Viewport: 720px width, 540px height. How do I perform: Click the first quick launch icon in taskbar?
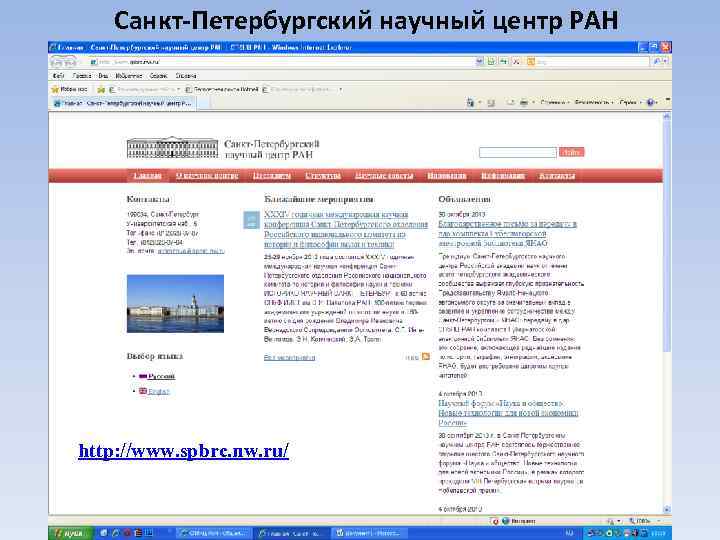[104, 533]
